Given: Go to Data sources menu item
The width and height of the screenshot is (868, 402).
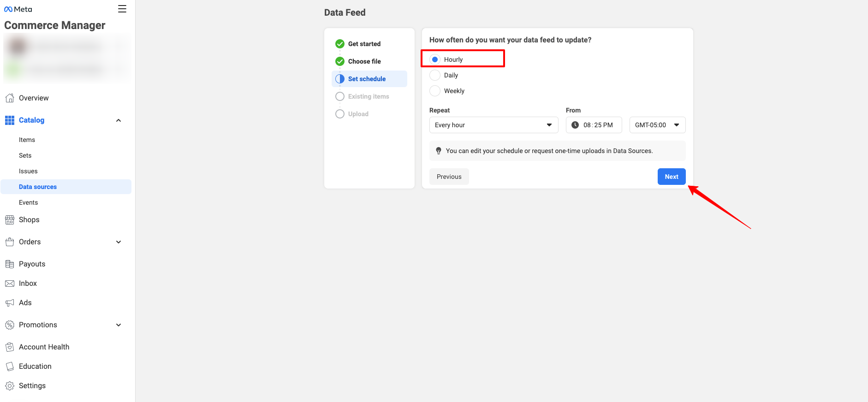Looking at the screenshot, I should (x=38, y=187).
